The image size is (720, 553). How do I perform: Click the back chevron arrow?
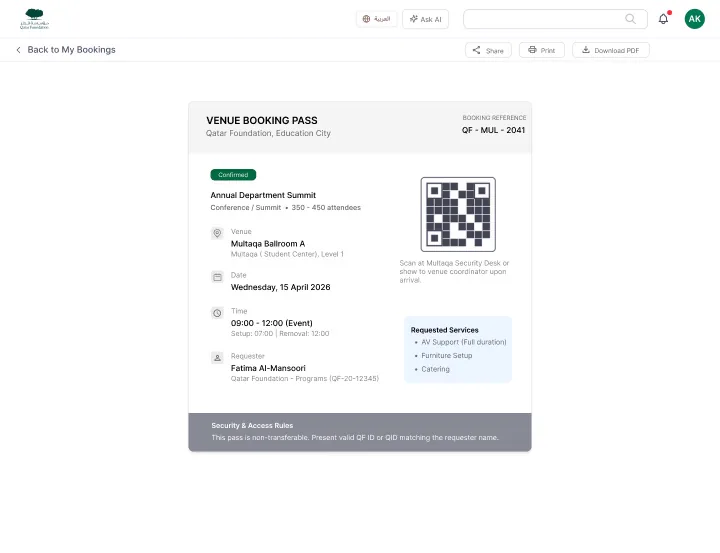[x=18, y=50]
